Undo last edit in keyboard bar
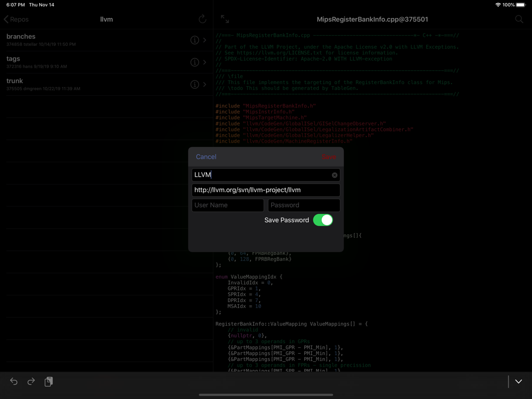The height and width of the screenshot is (399, 532). coord(14,381)
